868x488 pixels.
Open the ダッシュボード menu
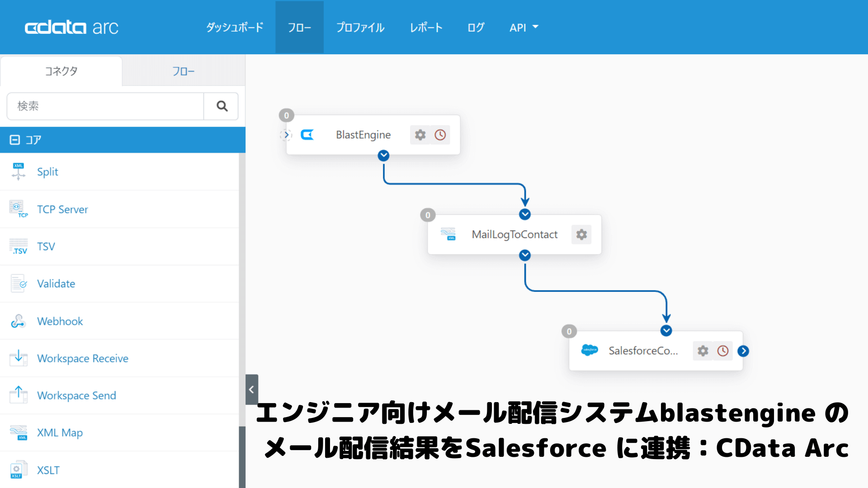pos(235,28)
